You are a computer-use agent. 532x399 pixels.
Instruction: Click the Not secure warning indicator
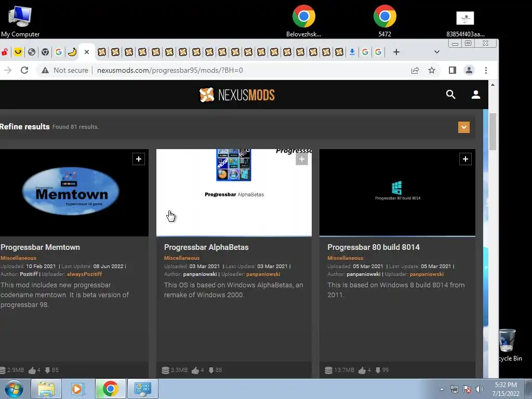coord(65,70)
